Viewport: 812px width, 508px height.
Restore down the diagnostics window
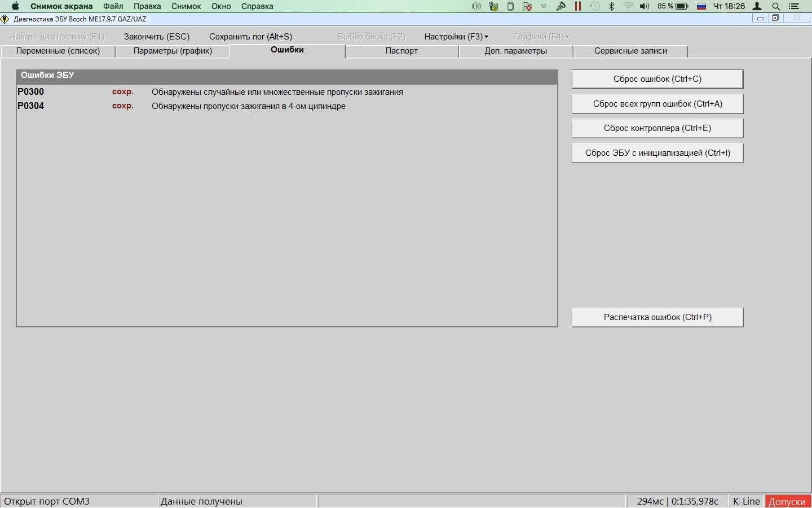click(775, 18)
